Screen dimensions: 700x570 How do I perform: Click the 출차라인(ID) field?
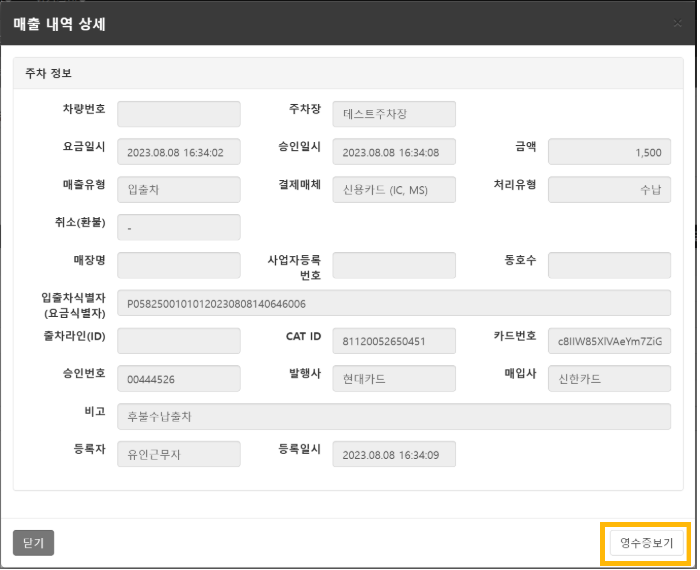point(179,342)
